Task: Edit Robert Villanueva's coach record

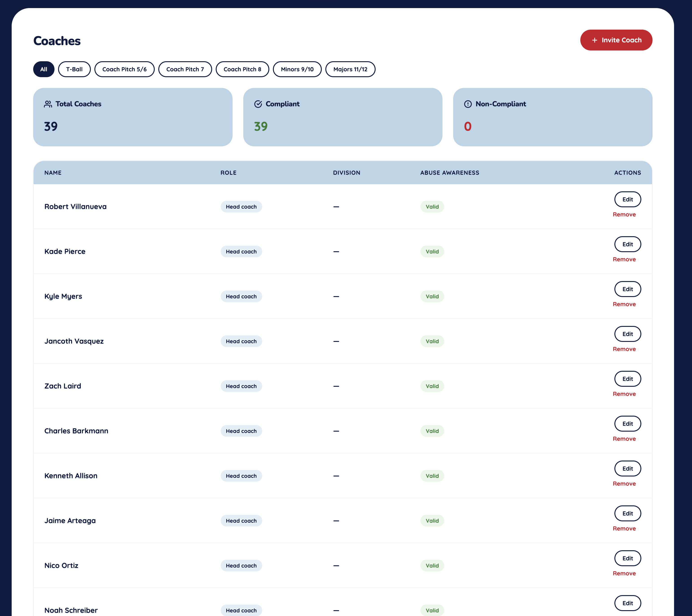Action: point(627,199)
